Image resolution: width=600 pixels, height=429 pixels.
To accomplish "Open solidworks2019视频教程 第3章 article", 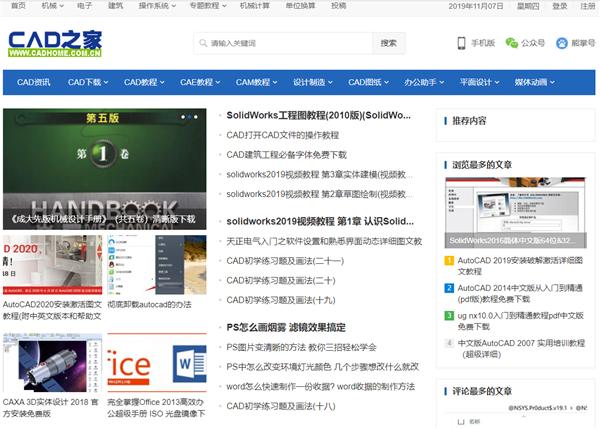I will tap(319, 175).
